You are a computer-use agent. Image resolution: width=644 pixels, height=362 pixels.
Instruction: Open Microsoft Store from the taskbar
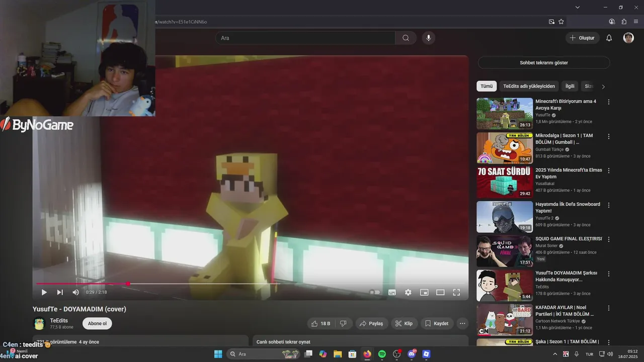pos(352,354)
